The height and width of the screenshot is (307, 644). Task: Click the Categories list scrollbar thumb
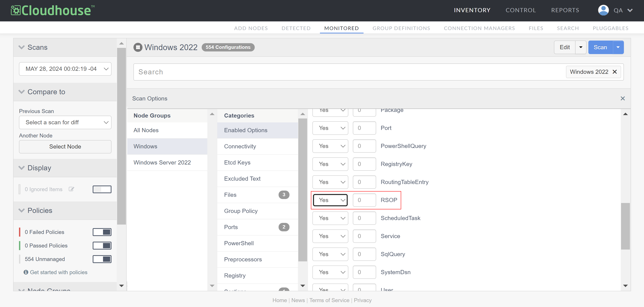[x=302, y=190]
